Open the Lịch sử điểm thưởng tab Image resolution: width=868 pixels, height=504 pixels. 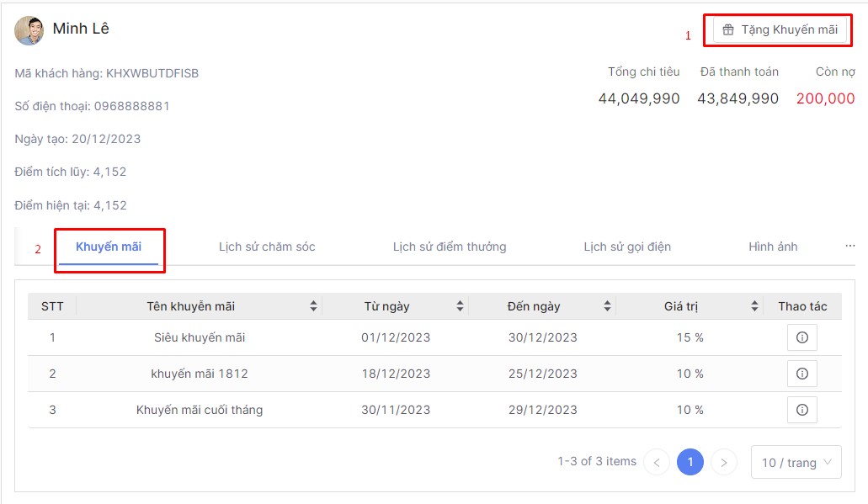coord(450,247)
